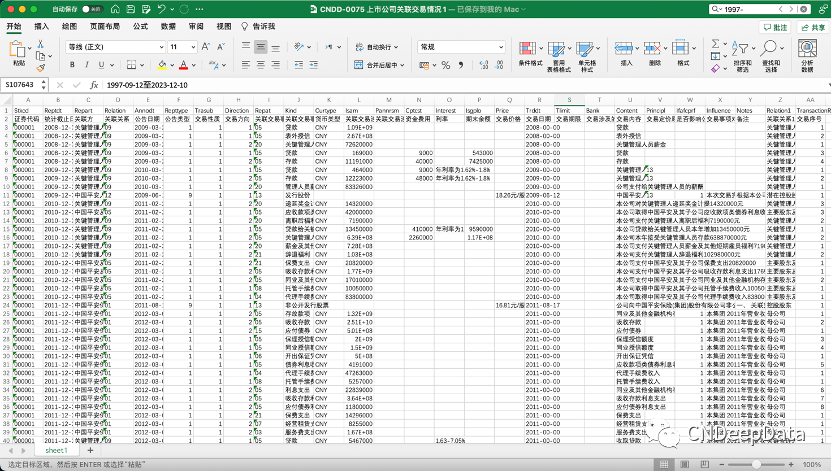Click the align left icon
The width and height of the screenshot is (832, 472).
246,65
